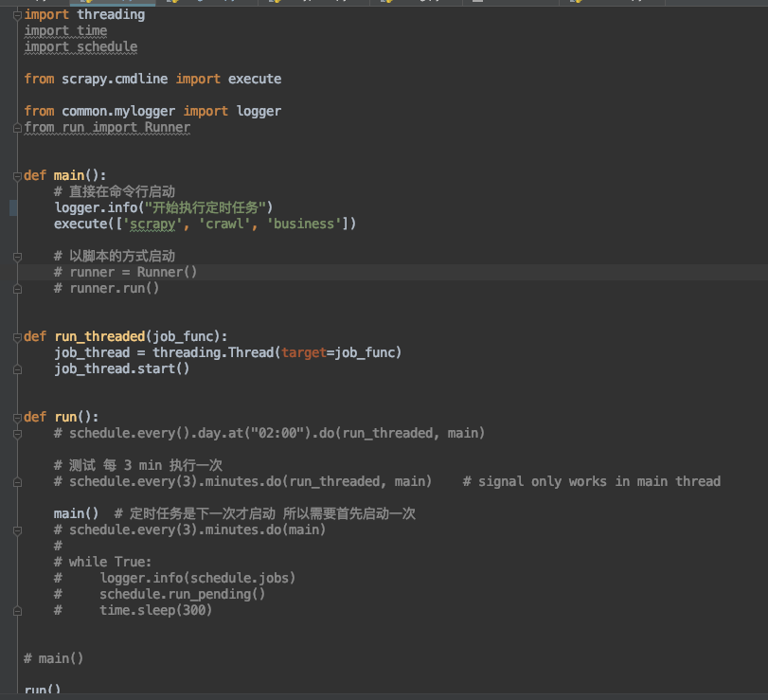This screenshot has height=700, width=768.
Task: Toggle fold end marker at '# time.sleep(300)'
Action: coord(17,611)
